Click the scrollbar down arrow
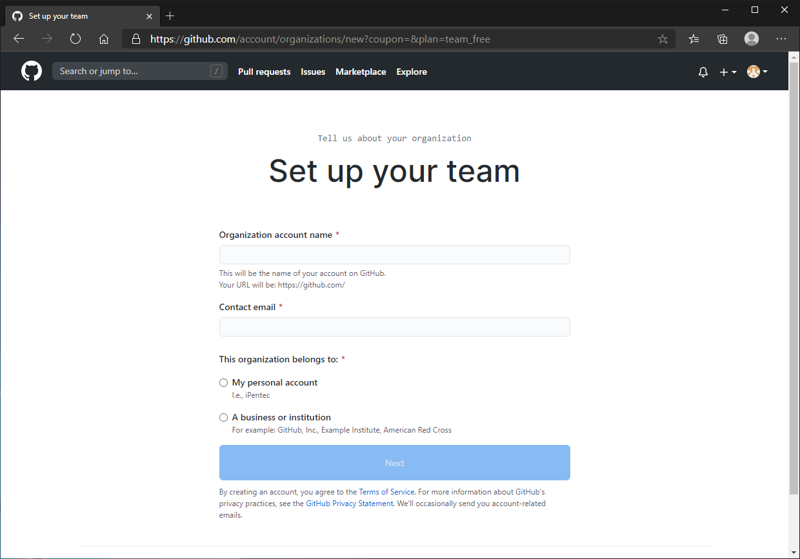Screen dimensions: 800x559 click(x=793, y=552)
